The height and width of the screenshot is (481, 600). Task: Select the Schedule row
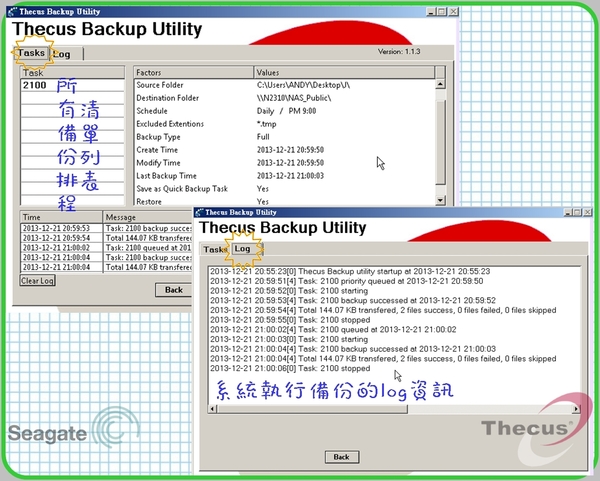click(285, 111)
